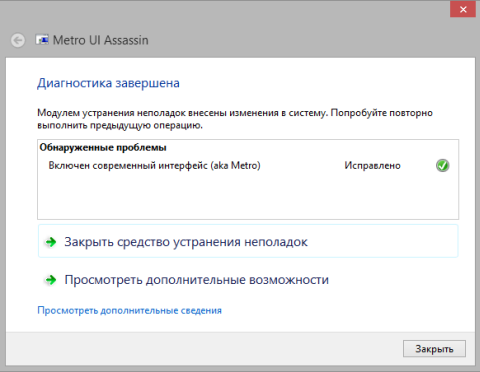Viewport: 480px width, 372px height.
Task: Click the gray footer bar left of Закрыть
Action: point(203,349)
